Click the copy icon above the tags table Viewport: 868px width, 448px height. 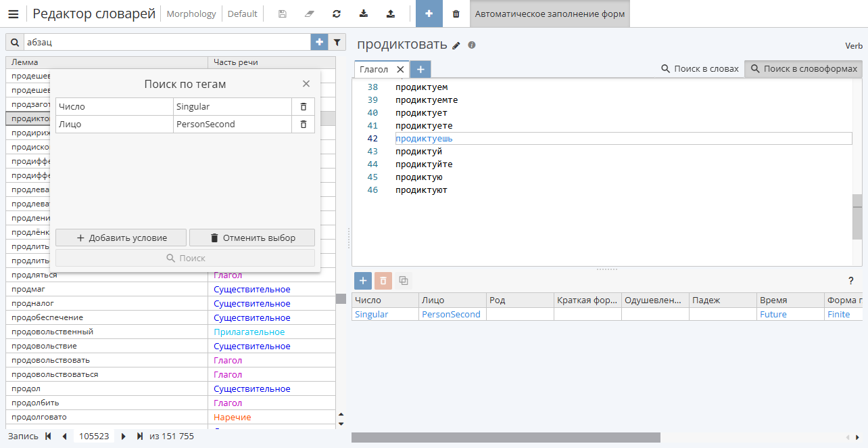point(404,280)
